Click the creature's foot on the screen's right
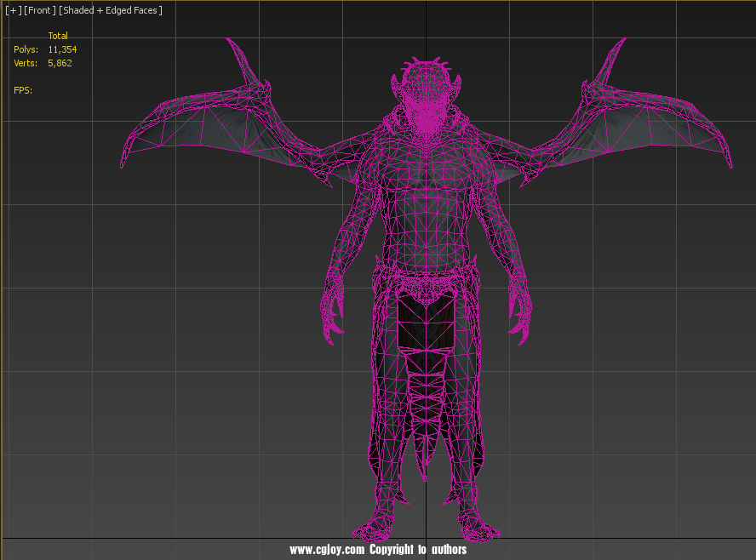This screenshot has width=756, height=560. (x=473, y=526)
